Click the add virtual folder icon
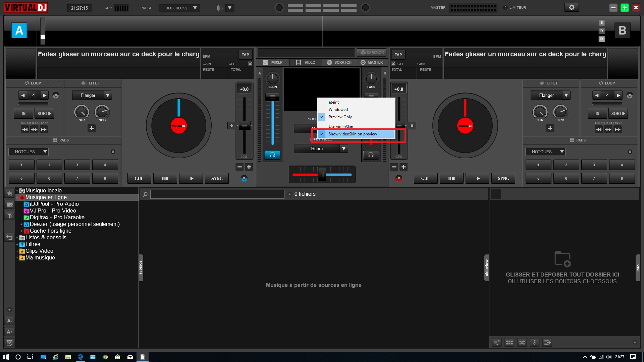 (9, 204)
